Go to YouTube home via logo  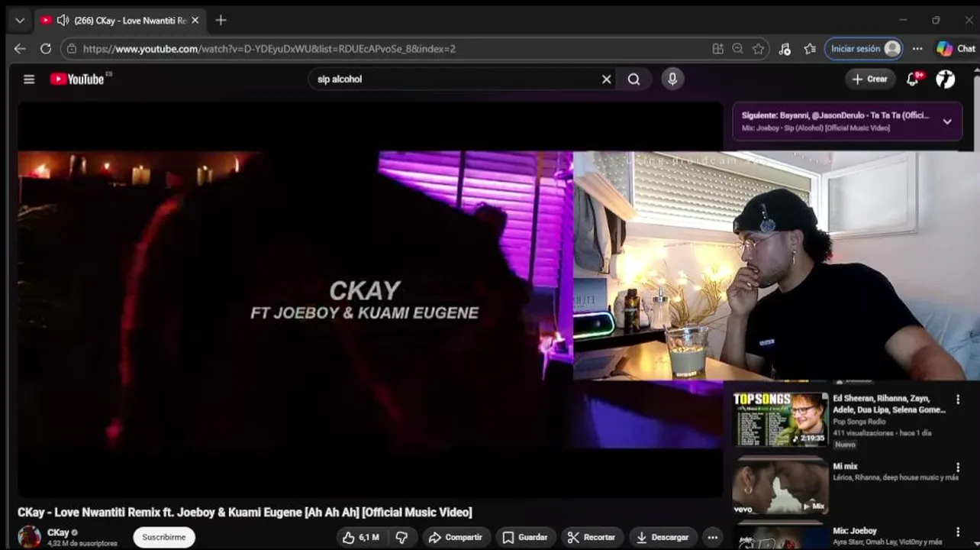(77, 79)
